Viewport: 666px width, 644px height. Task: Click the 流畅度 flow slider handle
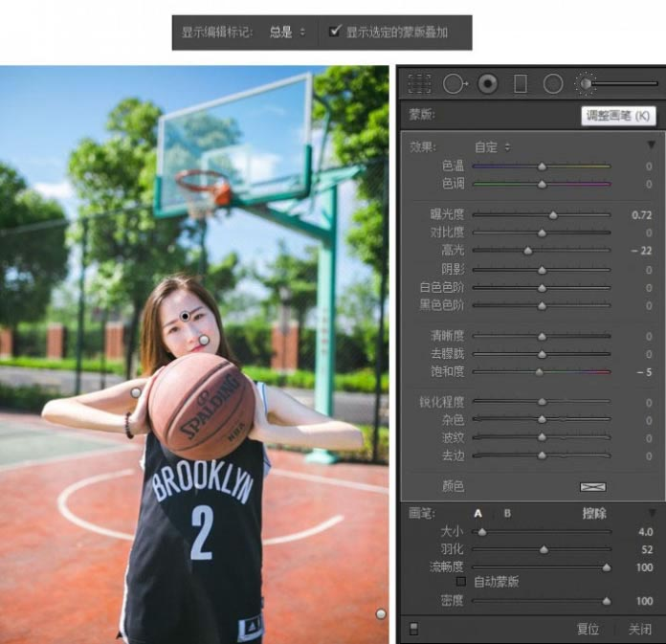tap(607, 567)
